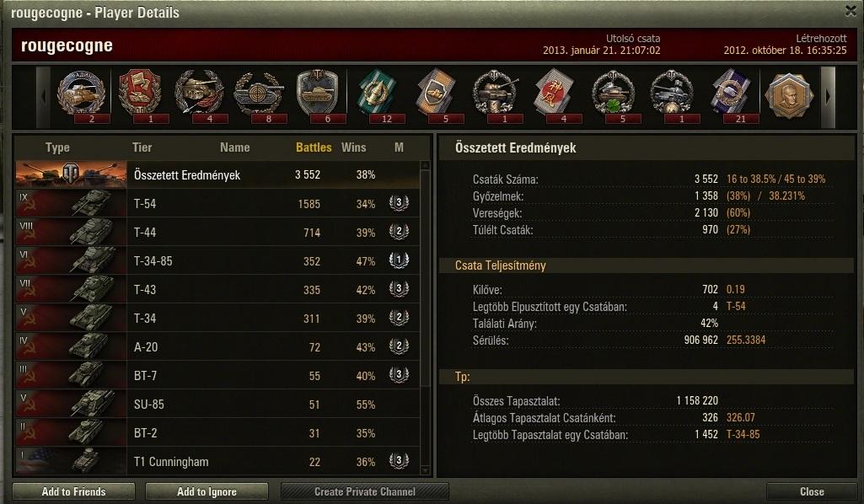Click the clover tank medal with count 5

tap(614, 96)
